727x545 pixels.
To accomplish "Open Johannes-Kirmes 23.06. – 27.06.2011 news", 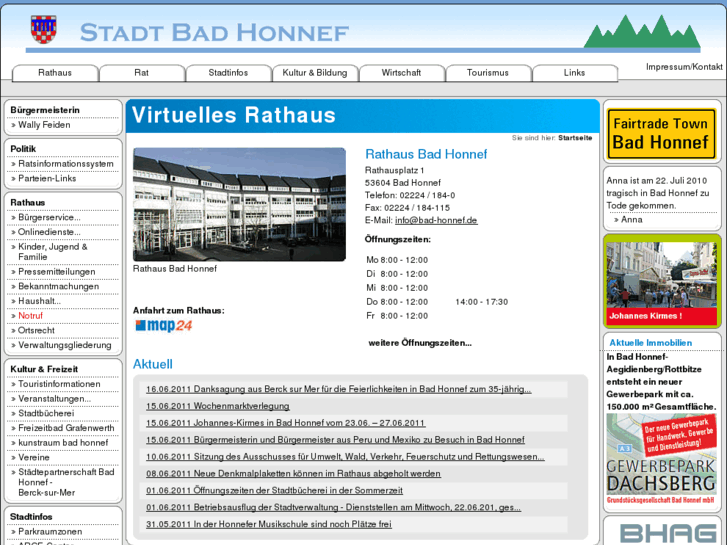I will 285,423.
